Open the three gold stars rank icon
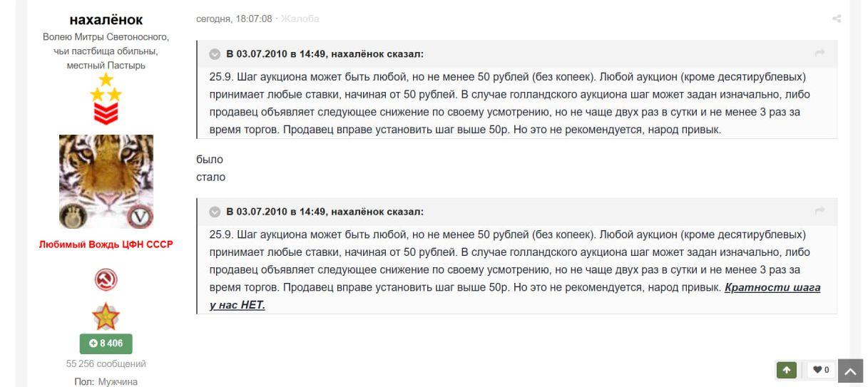 [x=106, y=86]
